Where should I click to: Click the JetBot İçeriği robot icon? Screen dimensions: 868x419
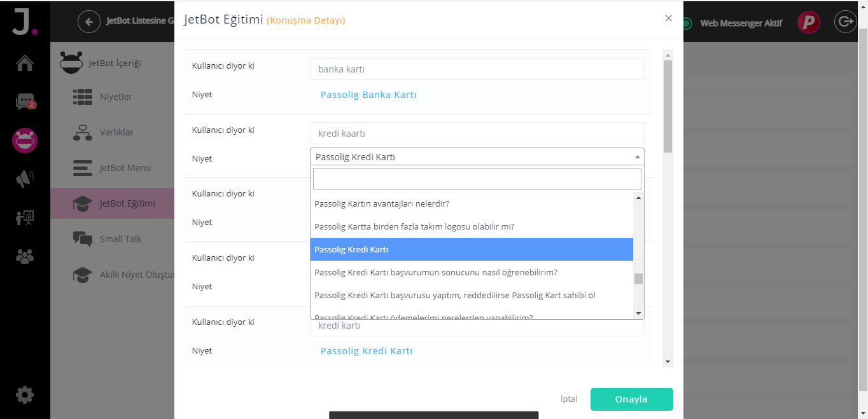[x=71, y=62]
